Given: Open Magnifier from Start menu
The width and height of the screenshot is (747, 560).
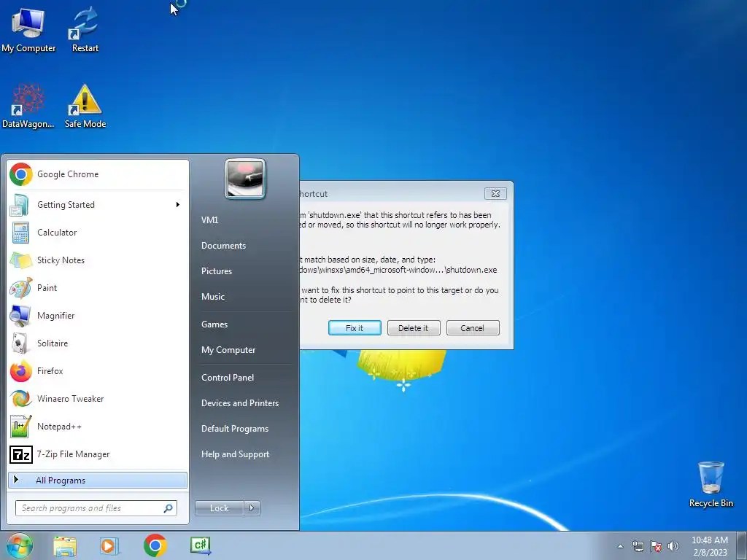Looking at the screenshot, I should pos(98,316).
